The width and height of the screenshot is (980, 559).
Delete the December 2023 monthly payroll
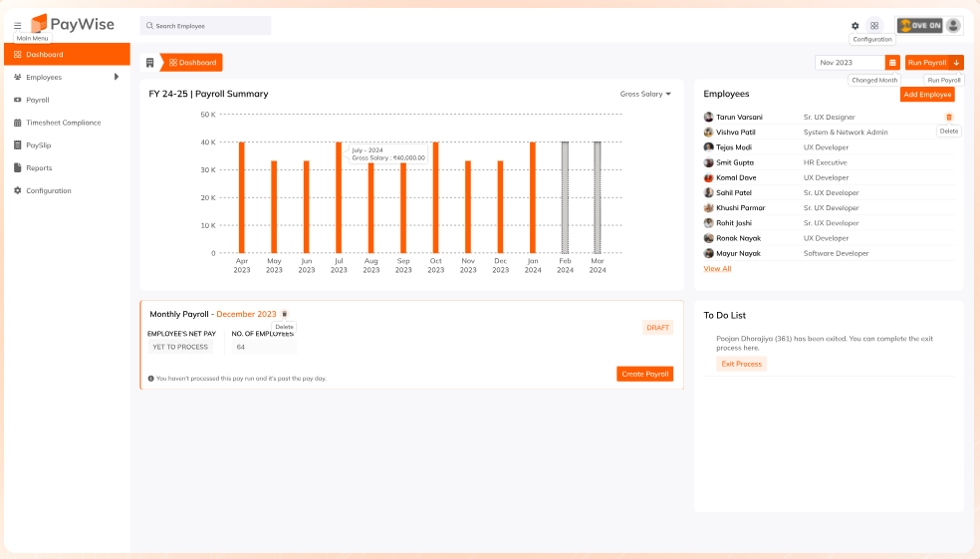point(285,314)
